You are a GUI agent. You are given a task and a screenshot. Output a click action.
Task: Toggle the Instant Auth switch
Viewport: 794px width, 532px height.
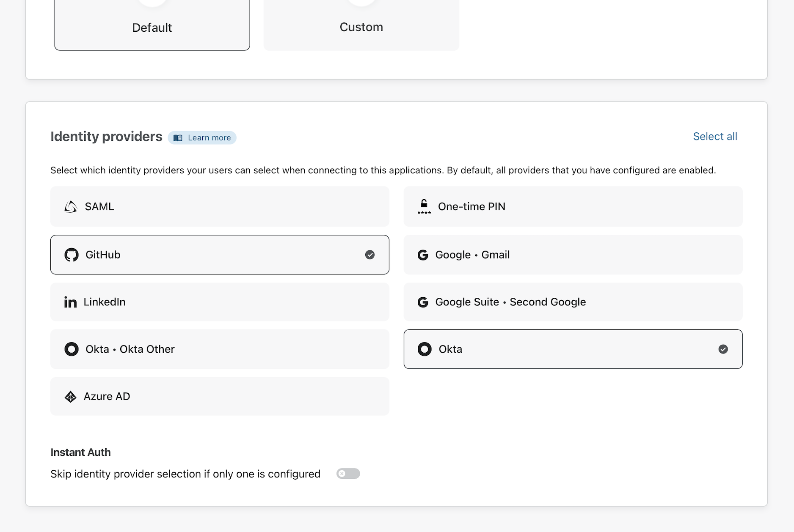point(348,474)
